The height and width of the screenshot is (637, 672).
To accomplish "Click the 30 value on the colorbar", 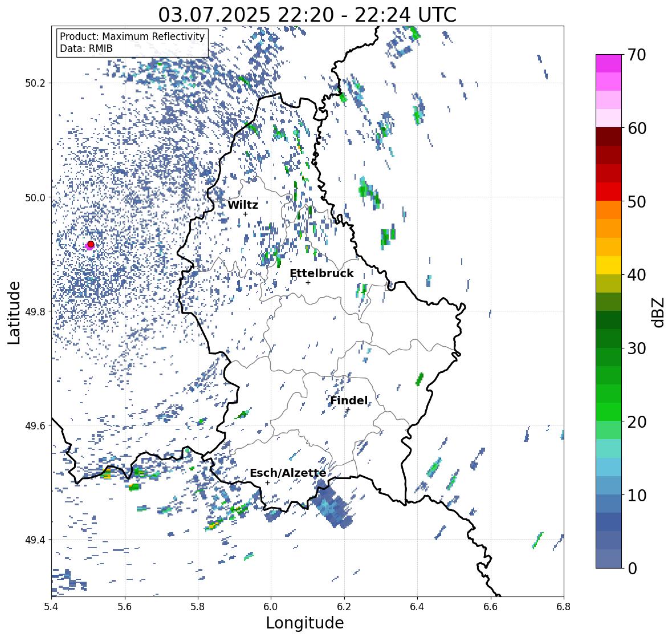I will point(637,348).
